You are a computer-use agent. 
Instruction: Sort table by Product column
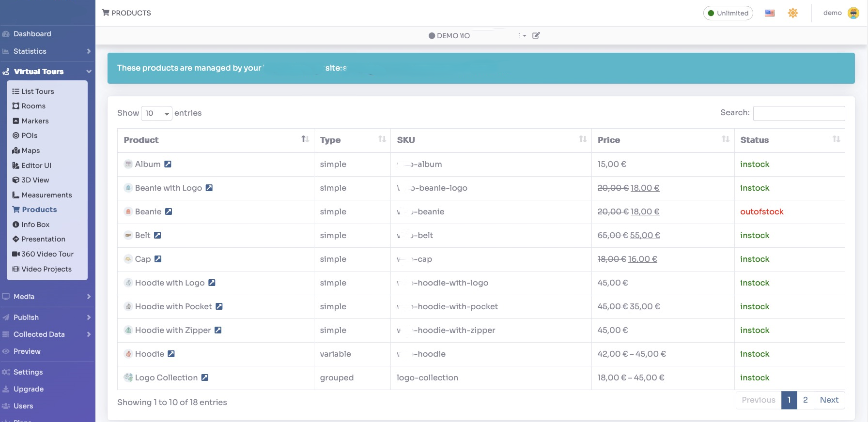point(216,140)
